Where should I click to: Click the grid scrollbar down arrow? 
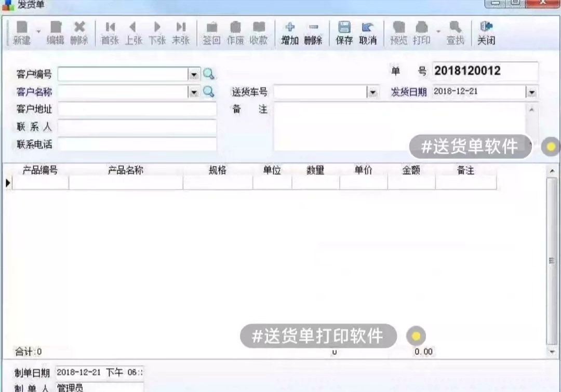[552, 352]
